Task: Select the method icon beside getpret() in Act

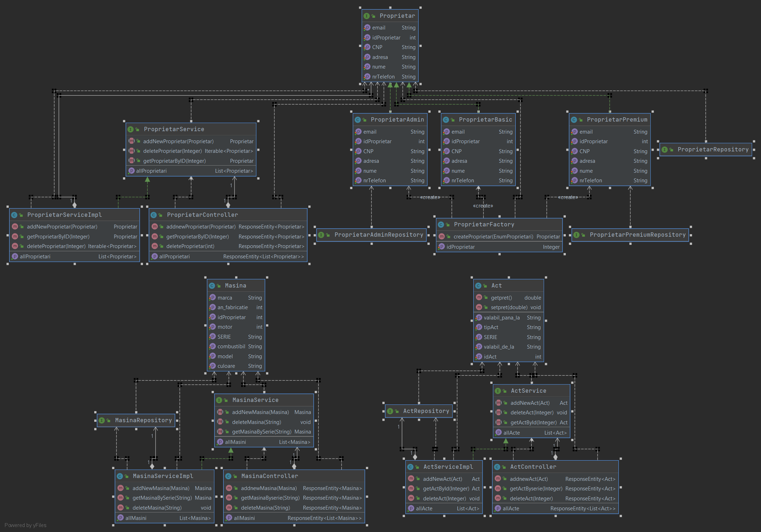Action: point(479,297)
